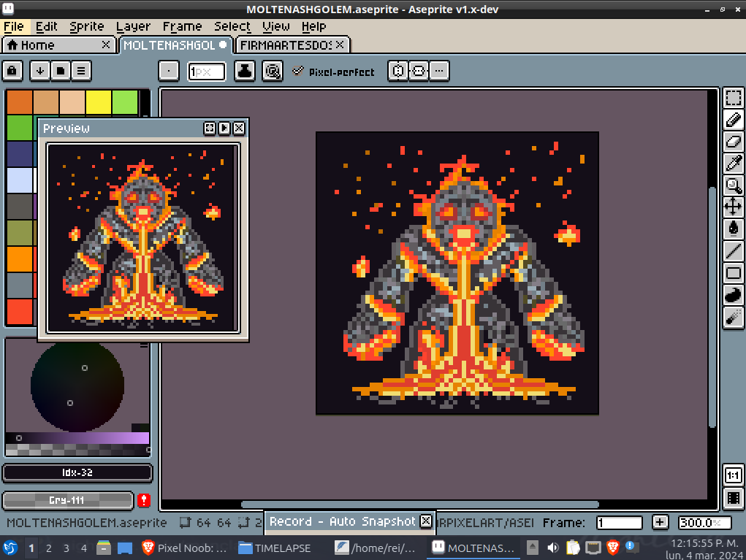Select the Pencil tool
This screenshot has width=746, height=560.
[733, 120]
